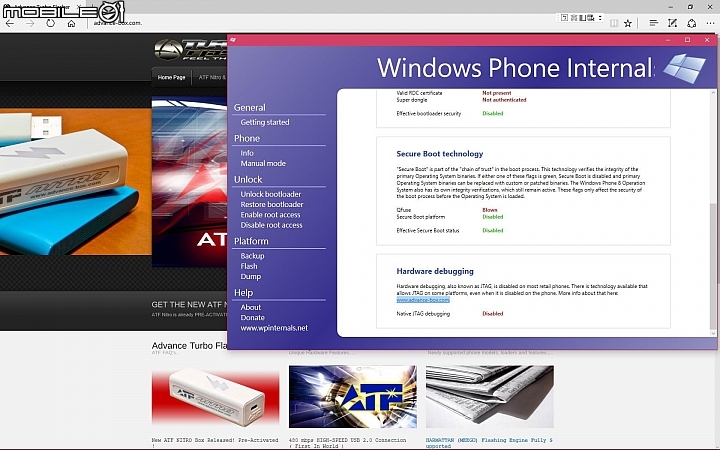Open the ATF lightning logo thumbnail

pos(353,396)
